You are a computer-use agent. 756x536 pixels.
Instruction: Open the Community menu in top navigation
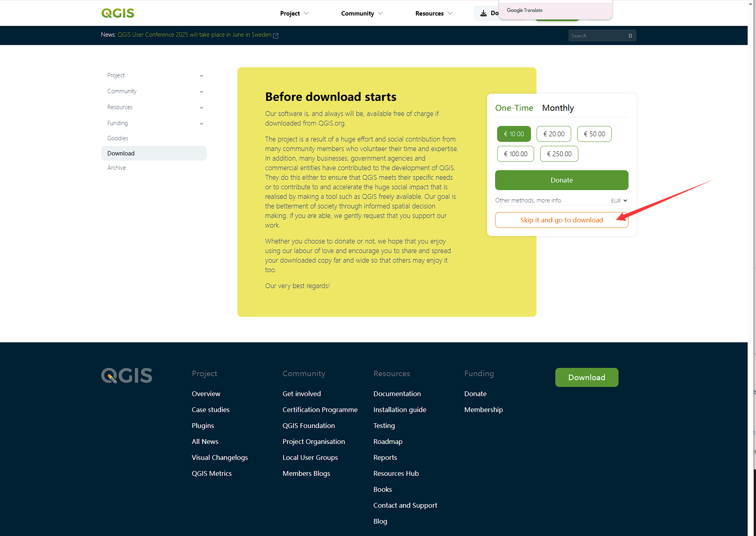click(x=362, y=14)
